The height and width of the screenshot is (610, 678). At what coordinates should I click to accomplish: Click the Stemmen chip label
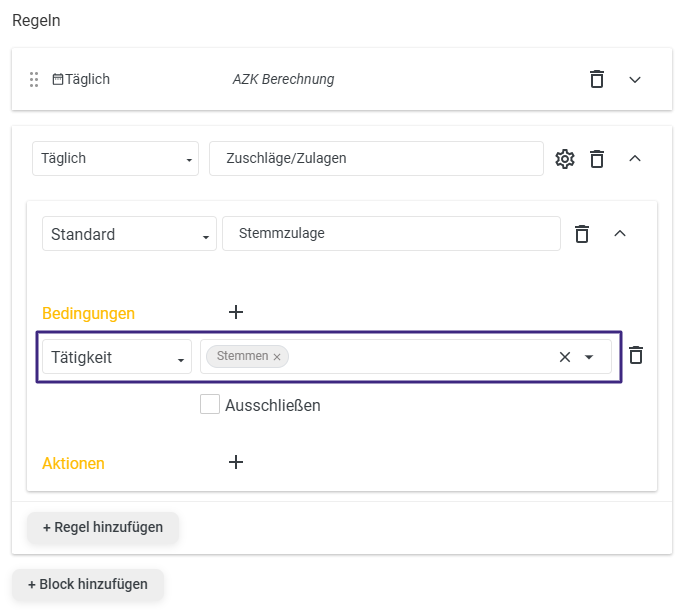coord(242,356)
